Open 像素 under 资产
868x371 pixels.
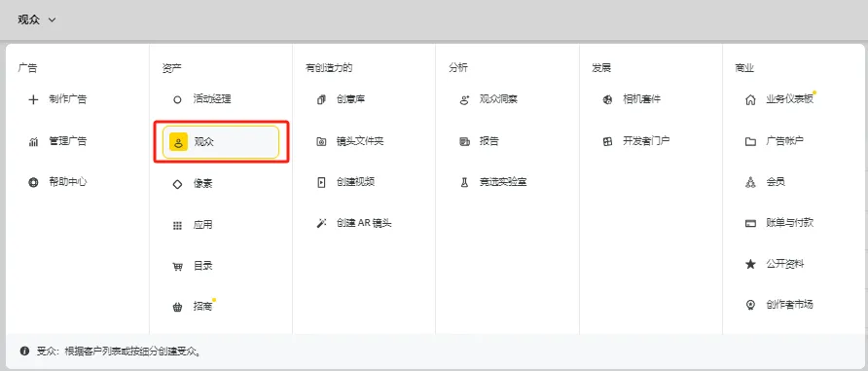click(202, 184)
